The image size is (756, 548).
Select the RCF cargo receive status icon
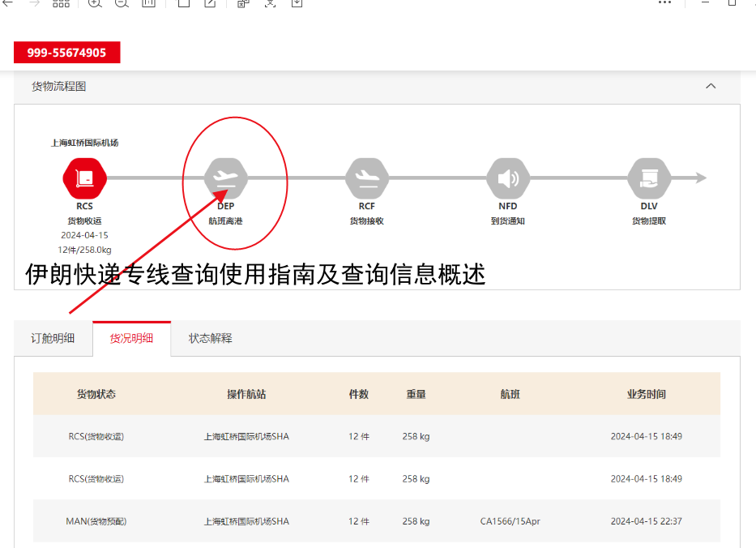coord(366,178)
